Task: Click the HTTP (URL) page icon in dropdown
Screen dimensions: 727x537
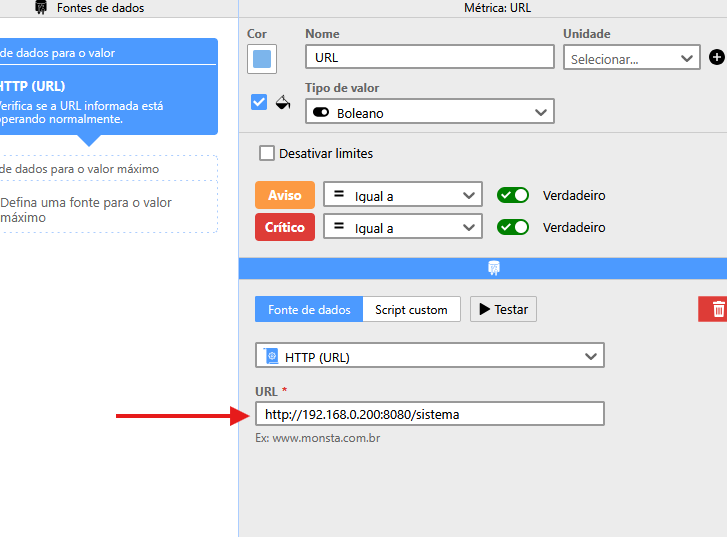Action: 271,356
